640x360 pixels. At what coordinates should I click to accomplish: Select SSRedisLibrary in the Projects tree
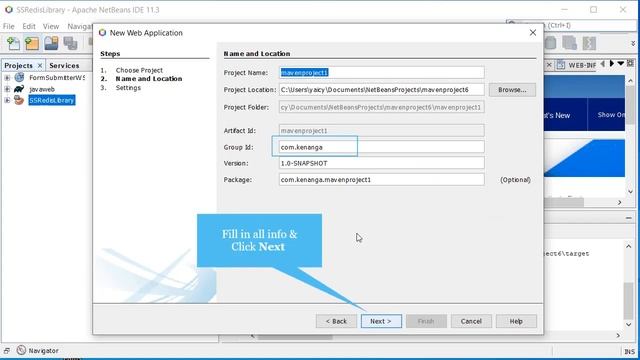52,100
